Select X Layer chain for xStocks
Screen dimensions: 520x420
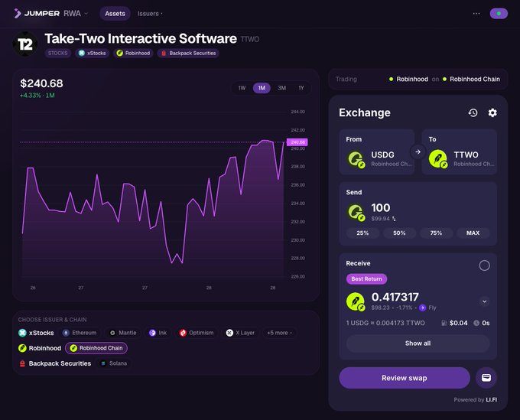[x=240, y=333]
